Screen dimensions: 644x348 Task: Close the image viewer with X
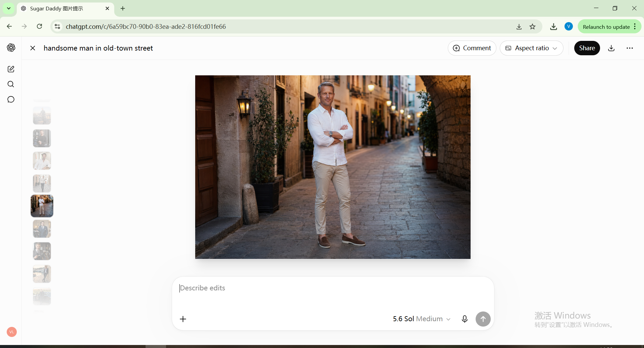33,48
